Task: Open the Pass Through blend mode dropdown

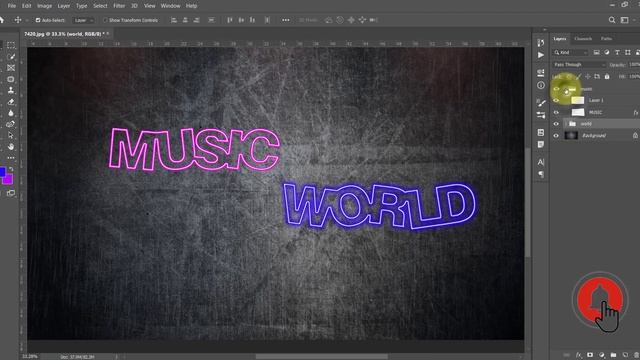Action: (x=579, y=64)
